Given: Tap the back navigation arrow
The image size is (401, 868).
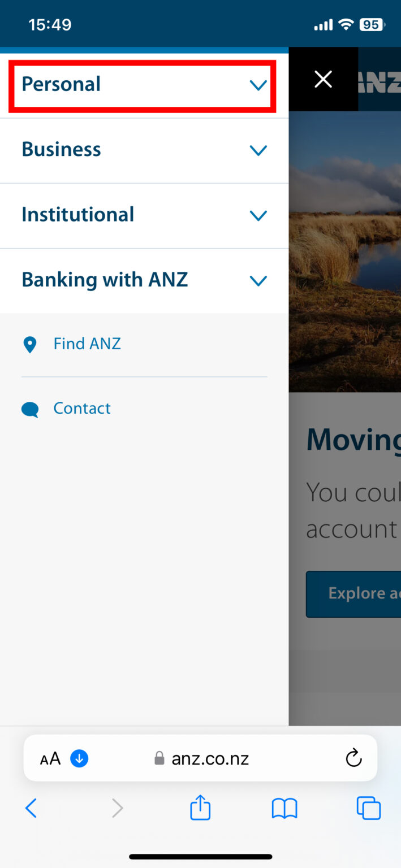Looking at the screenshot, I should tap(31, 808).
